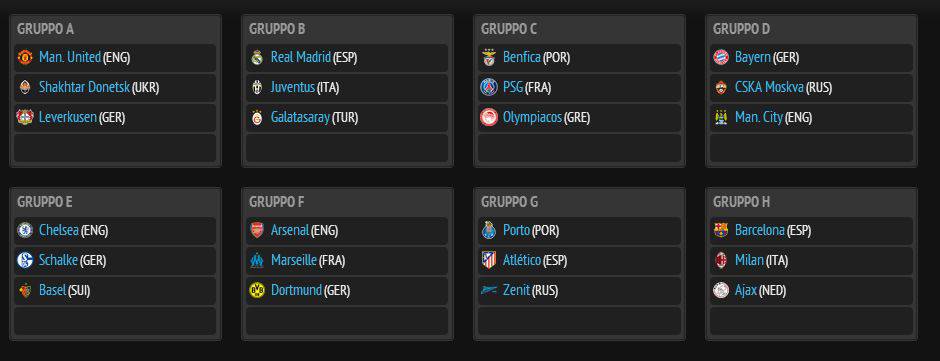940x361 pixels.
Task: Click the Olympiacos club logo
Action: click(x=489, y=118)
